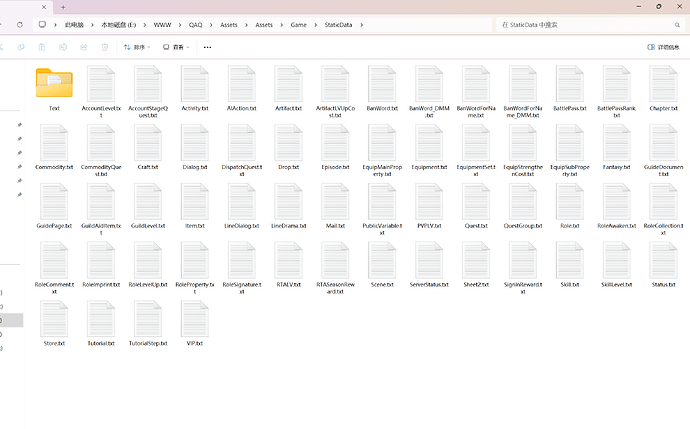Image resolution: width=690 pixels, height=429 pixels.
Task: Select the file named LineDrama.txt
Action: (x=288, y=206)
